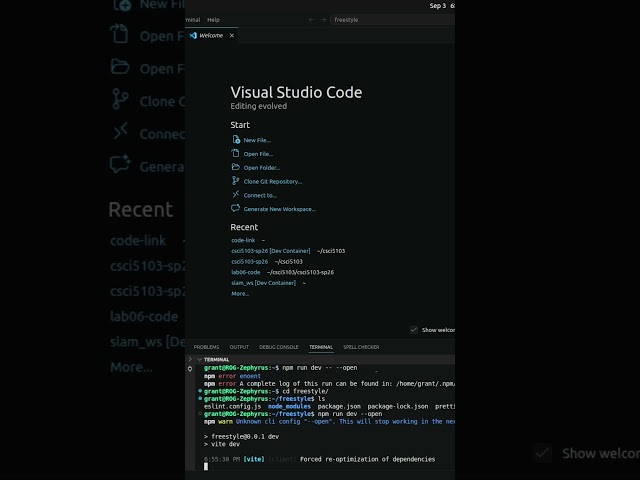Click the Connect to... link
640x480 pixels.
click(x=260, y=196)
